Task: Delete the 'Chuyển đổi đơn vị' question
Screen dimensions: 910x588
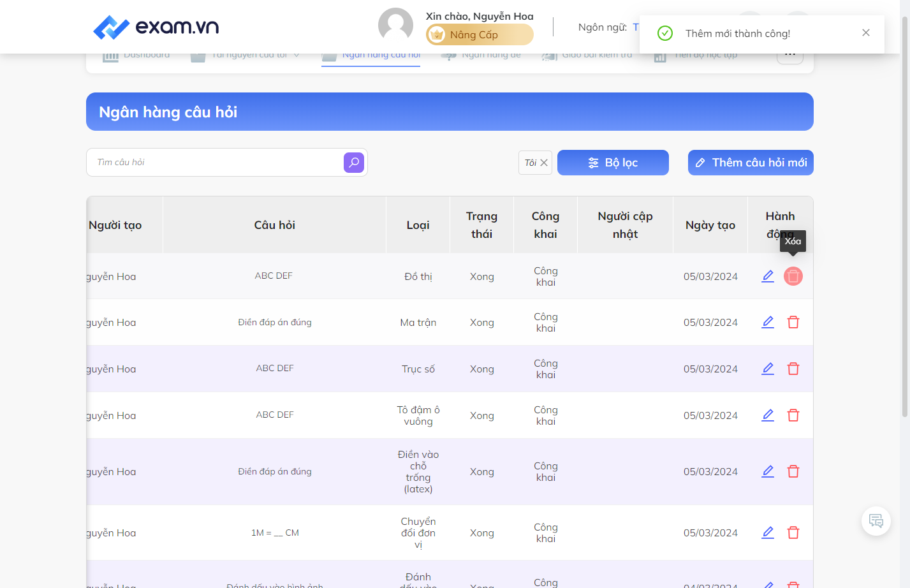Action: pyautogui.click(x=793, y=533)
